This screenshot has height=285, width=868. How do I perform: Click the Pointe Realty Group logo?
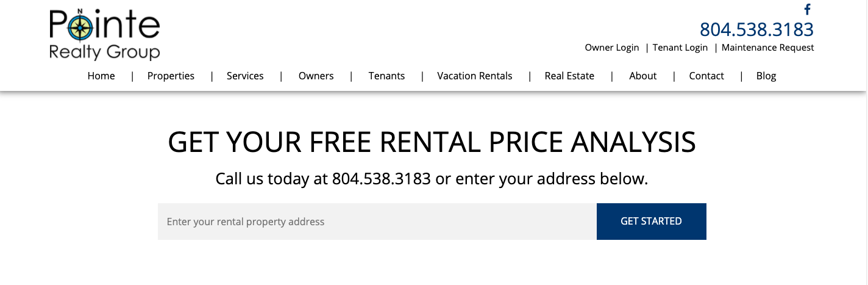[104, 35]
